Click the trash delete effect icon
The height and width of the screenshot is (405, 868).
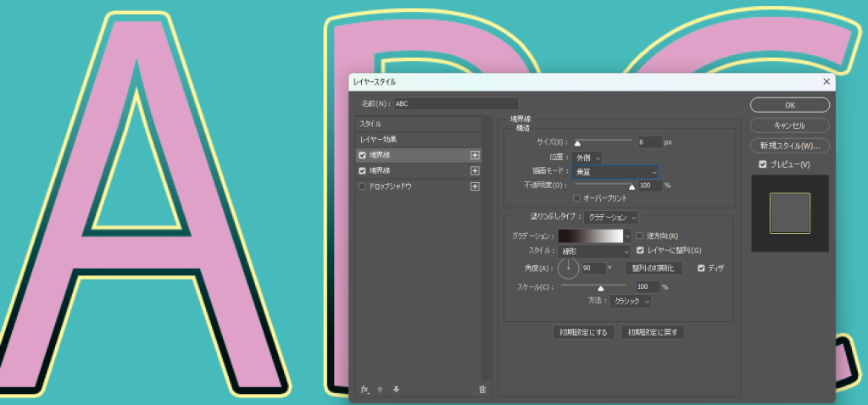pyautogui.click(x=482, y=389)
